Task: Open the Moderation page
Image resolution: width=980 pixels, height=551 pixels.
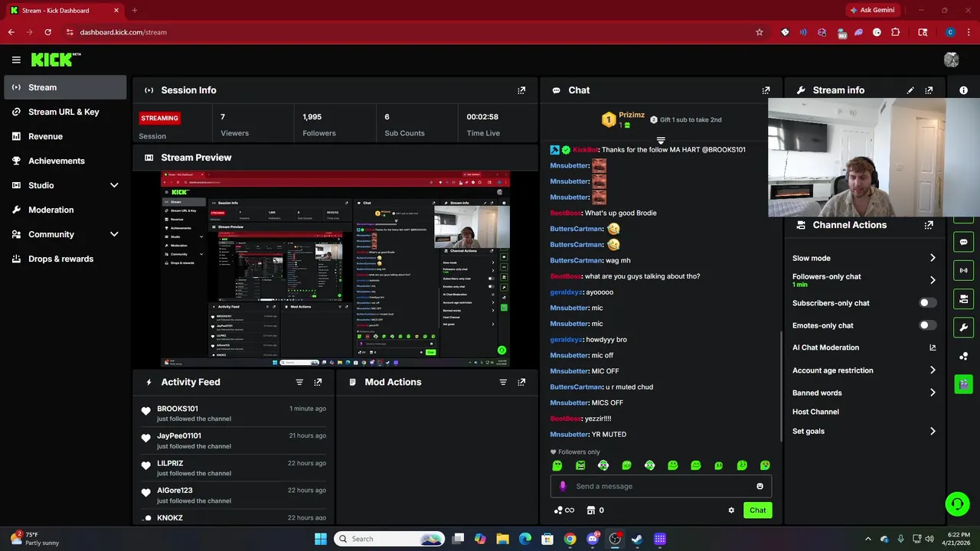Action: click(65, 210)
